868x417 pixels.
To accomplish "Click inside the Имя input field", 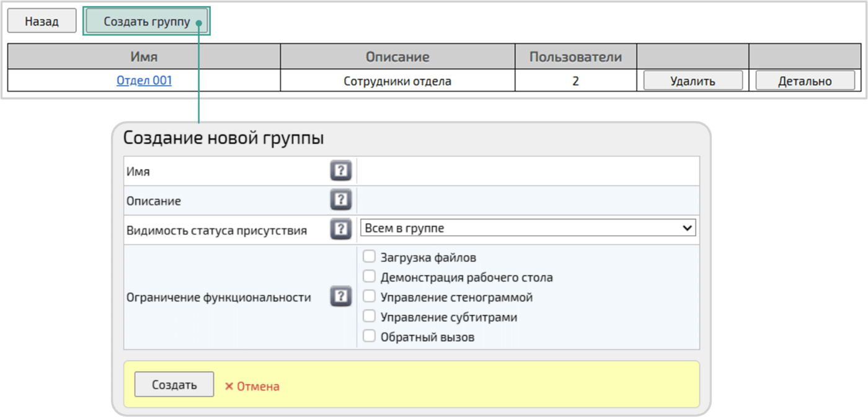I will (527, 170).
